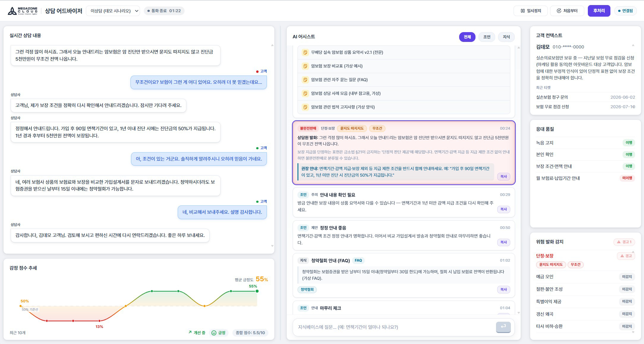Click 미감지 badge for 예금 오인

click(x=627, y=277)
